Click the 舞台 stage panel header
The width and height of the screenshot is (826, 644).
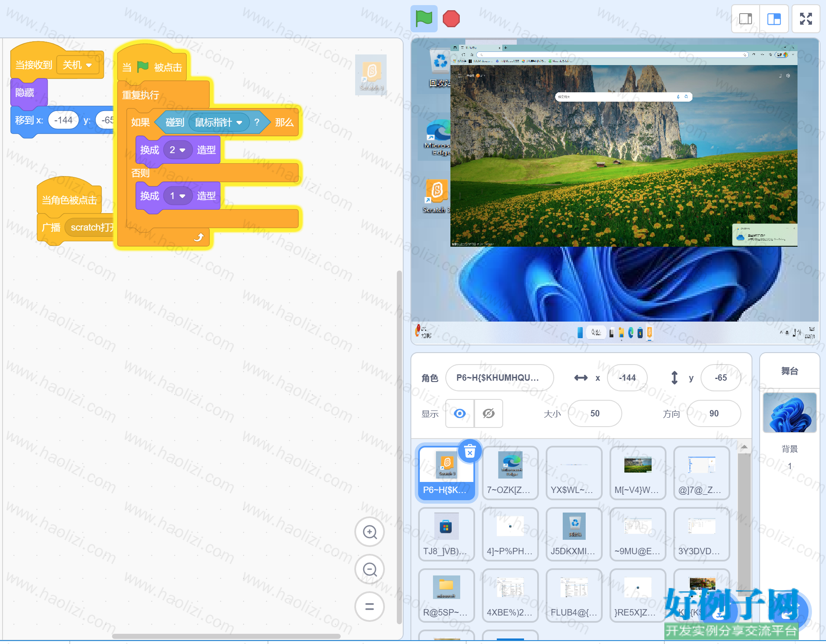click(789, 371)
